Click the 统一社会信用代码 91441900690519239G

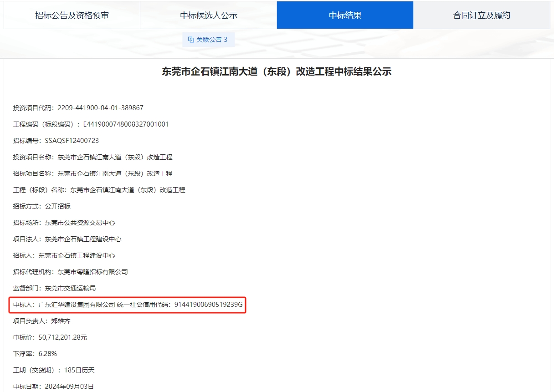click(208, 305)
